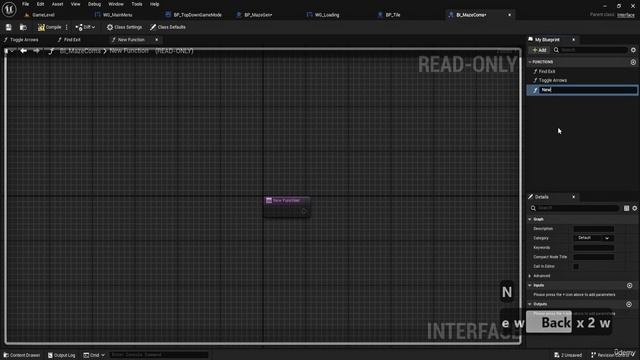Close the Details panel
This screenshot has width=640, height=360.
point(573,197)
